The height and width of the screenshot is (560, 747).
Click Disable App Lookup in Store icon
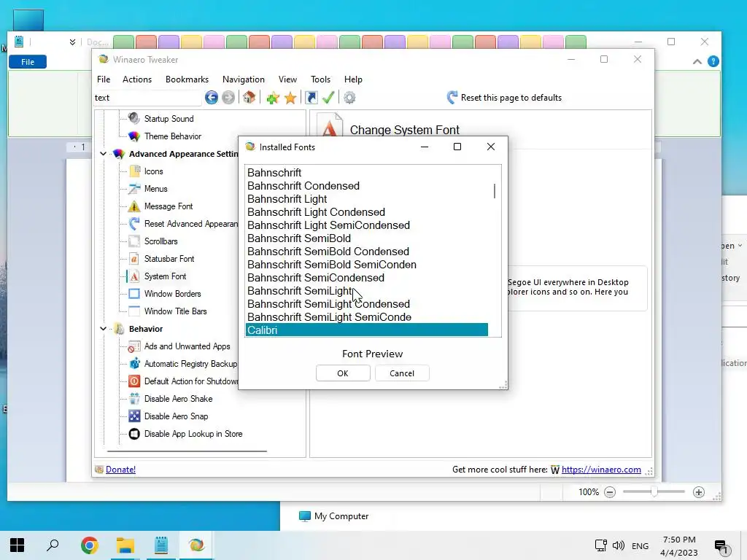click(134, 434)
